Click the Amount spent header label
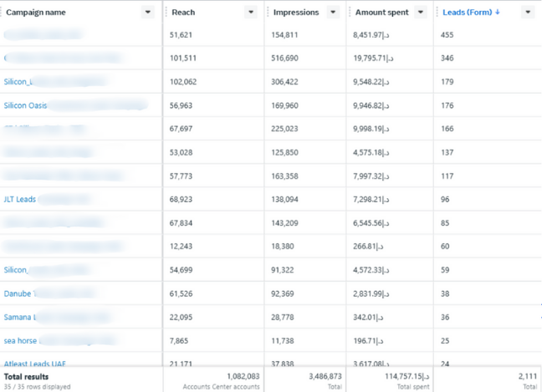 pos(382,12)
